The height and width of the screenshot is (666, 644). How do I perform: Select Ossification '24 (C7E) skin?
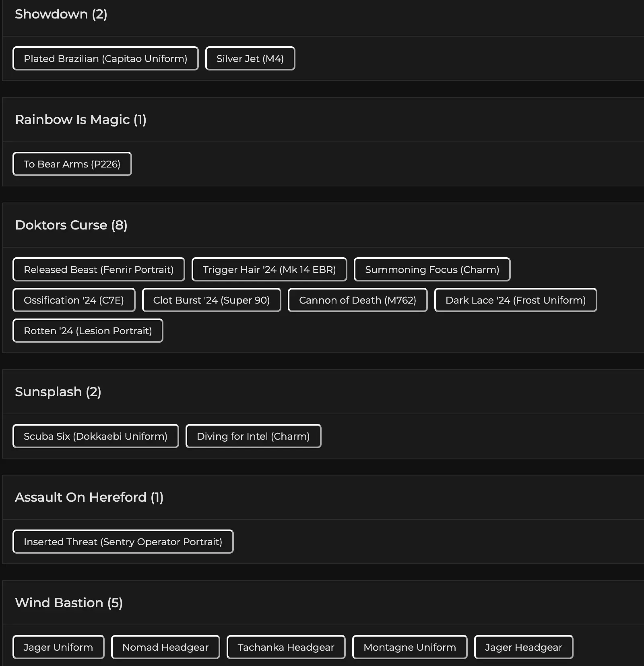click(74, 300)
